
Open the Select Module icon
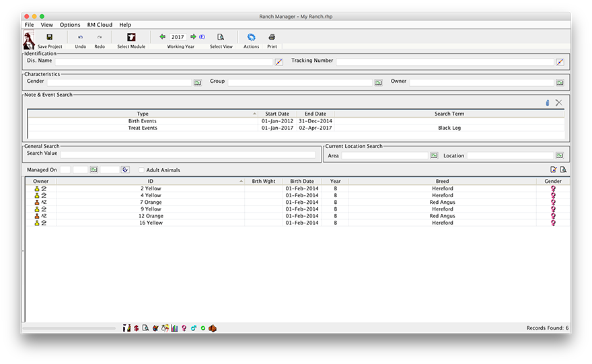pos(131,37)
